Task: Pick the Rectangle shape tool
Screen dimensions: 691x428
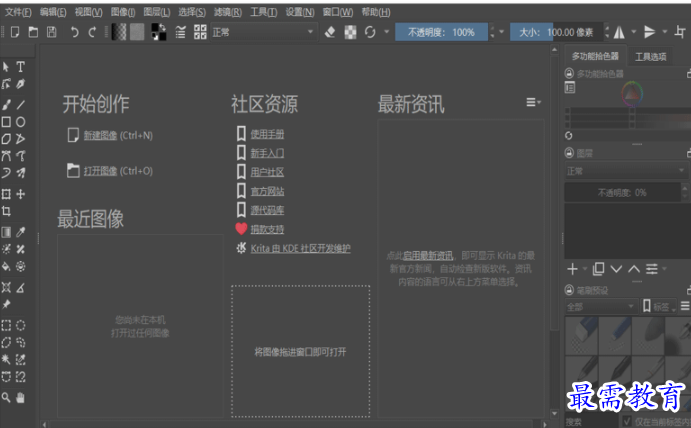Action: click(6, 122)
